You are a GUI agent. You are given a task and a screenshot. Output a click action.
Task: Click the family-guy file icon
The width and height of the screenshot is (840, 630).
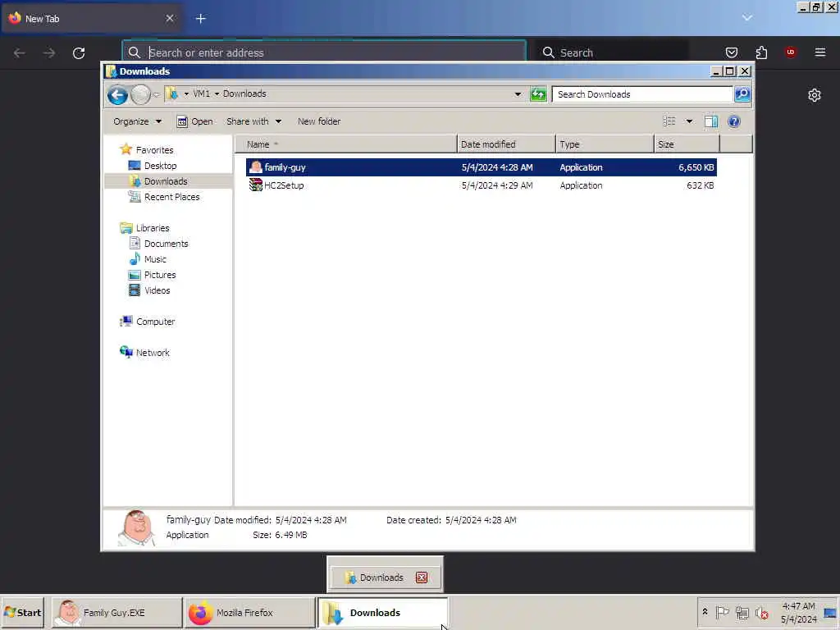[x=256, y=167]
